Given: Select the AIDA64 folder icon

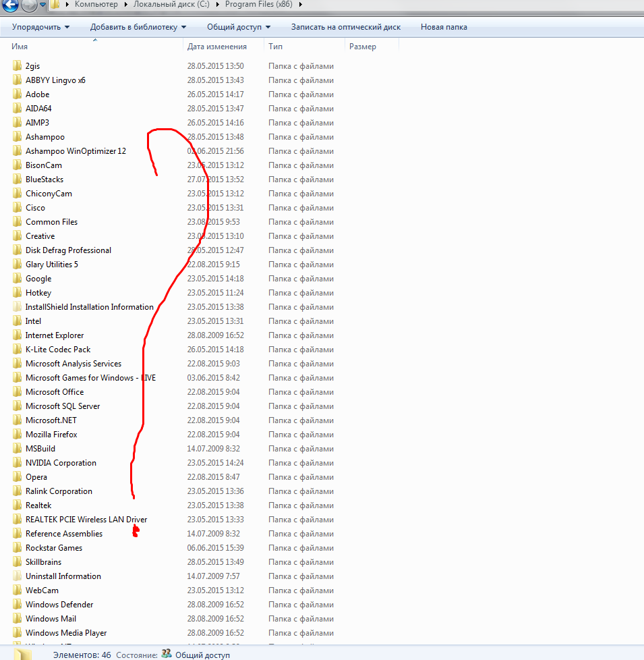Looking at the screenshot, I should click(17, 108).
